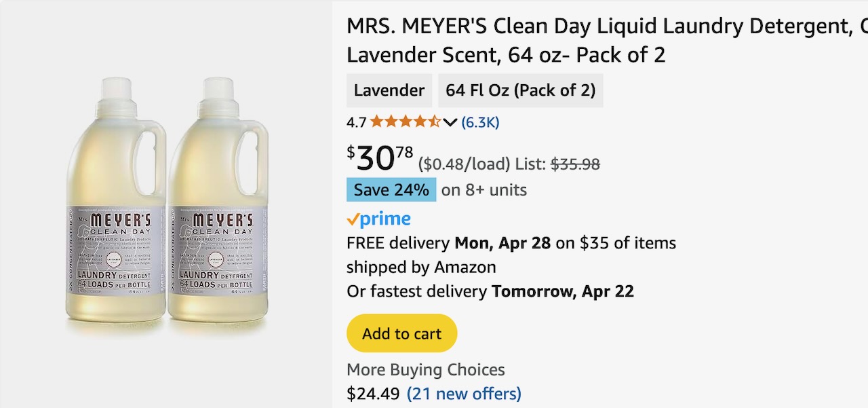Click the 4.7 rating number
Screen dimensions: 868x408
pyautogui.click(x=356, y=122)
